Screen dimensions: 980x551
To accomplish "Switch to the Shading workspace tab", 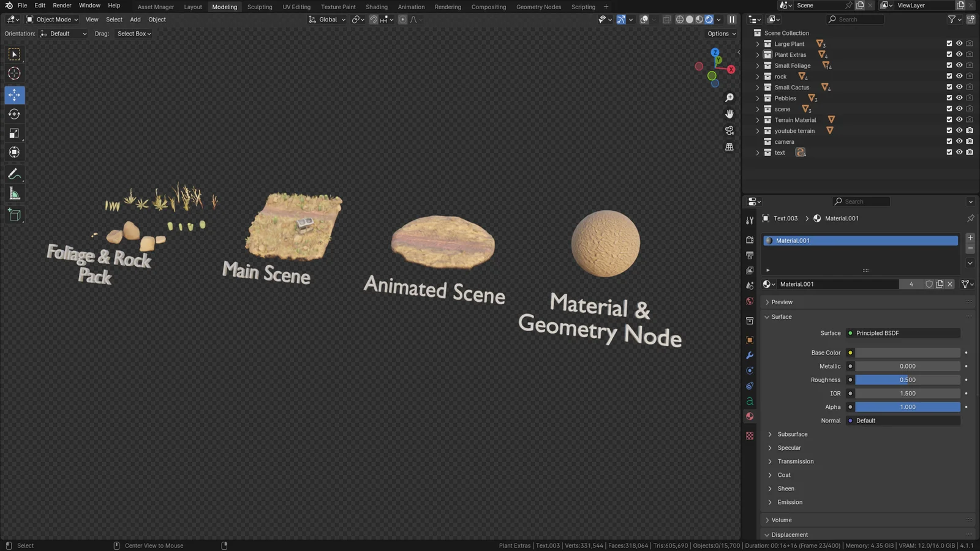I will [376, 7].
